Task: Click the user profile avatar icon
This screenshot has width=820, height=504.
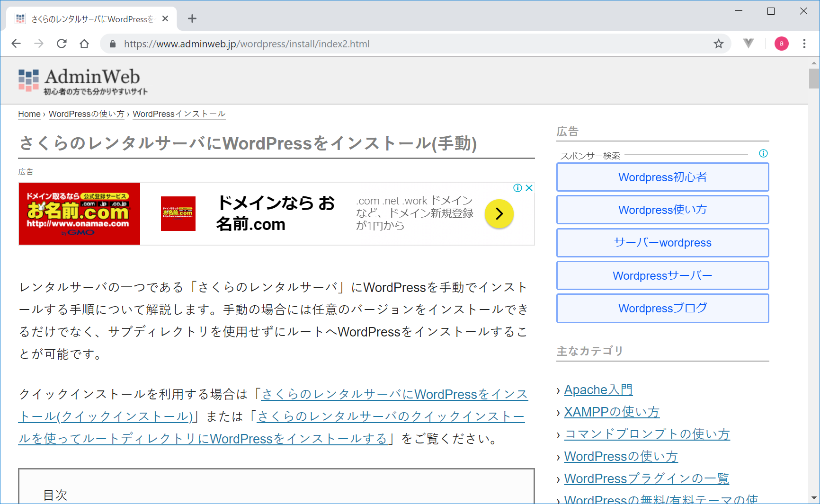Action: (x=781, y=44)
